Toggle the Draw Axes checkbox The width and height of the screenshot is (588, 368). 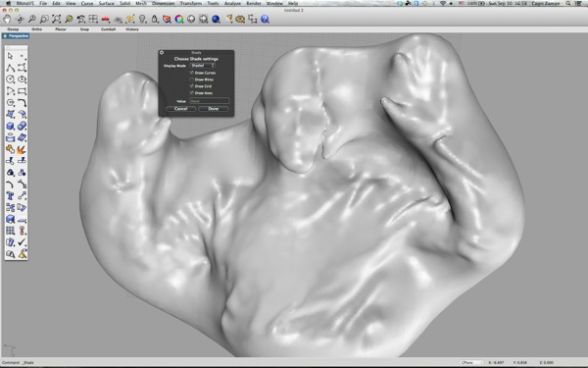tap(192, 93)
